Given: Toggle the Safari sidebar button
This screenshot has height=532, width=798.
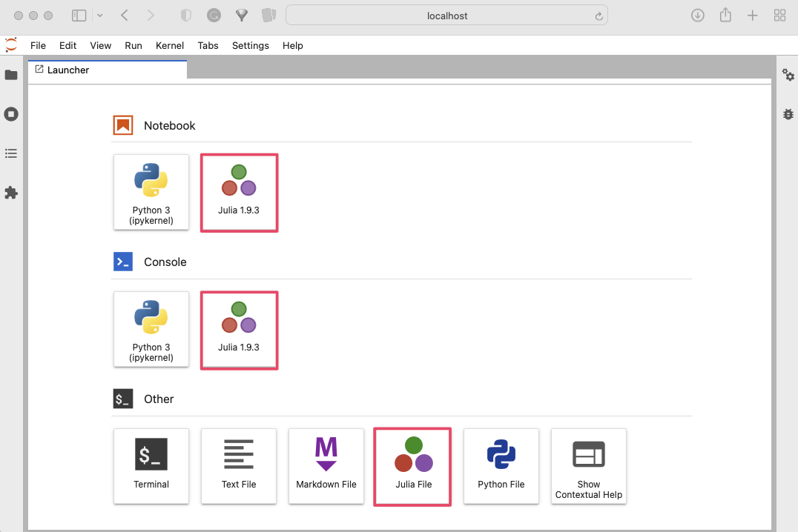Looking at the screenshot, I should click(x=79, y=16).
